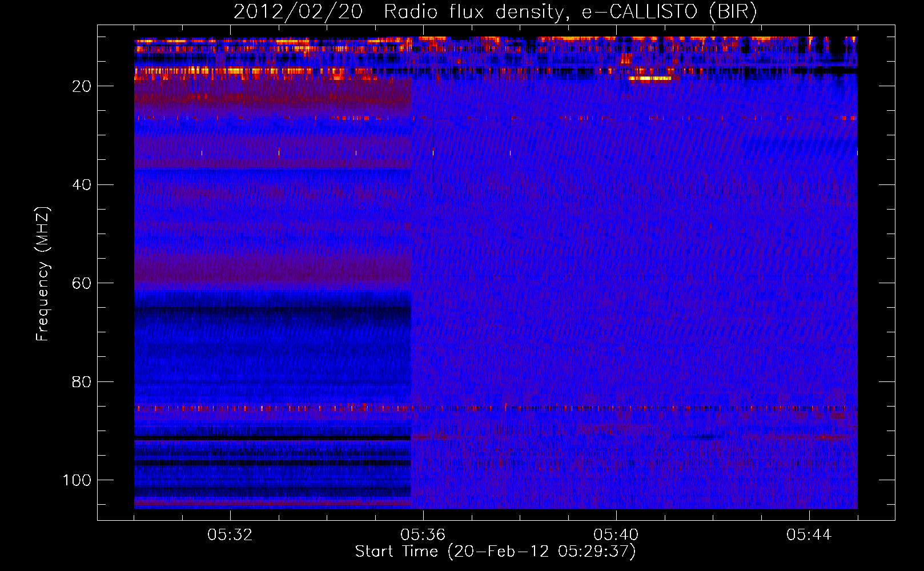This screenshot has height=571, width=924.
Task: Click the '100' frequency tick label
Action: (77, 480)
